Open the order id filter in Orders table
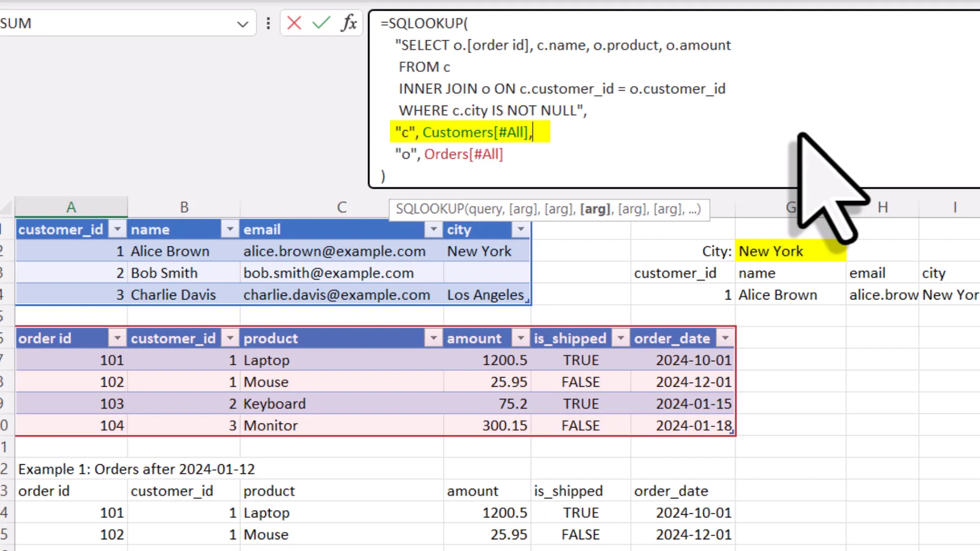980x551 pixels. pos(117,338)
